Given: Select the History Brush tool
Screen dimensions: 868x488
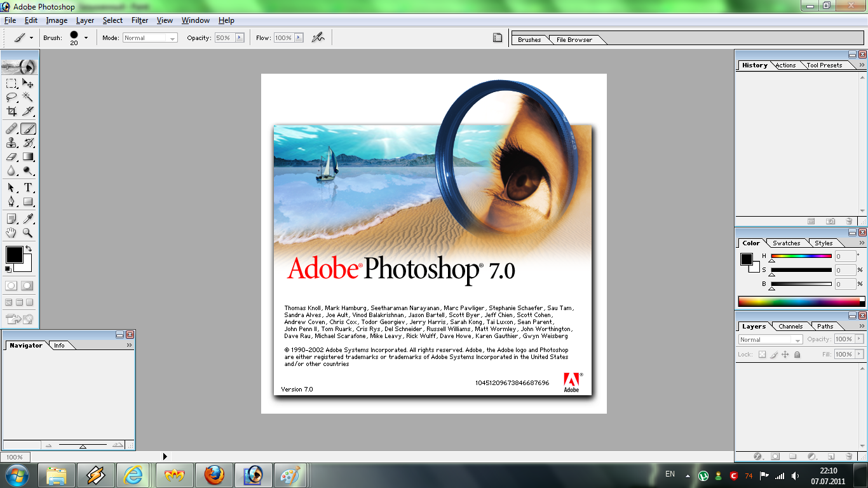Looking at the screenshot, I should (x=28, y=142).
